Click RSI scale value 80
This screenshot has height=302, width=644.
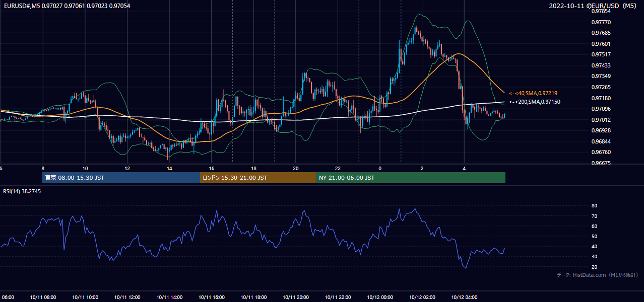point(594,206)
